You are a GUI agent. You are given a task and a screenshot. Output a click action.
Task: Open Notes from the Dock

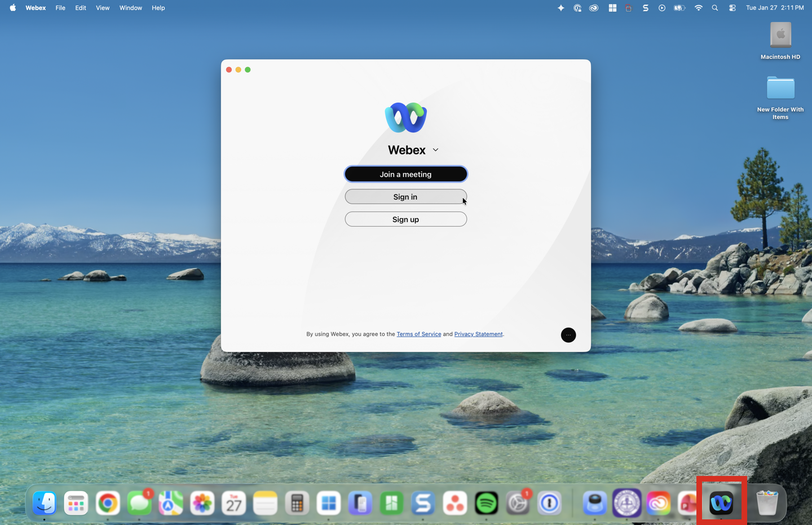coord(266,503)
